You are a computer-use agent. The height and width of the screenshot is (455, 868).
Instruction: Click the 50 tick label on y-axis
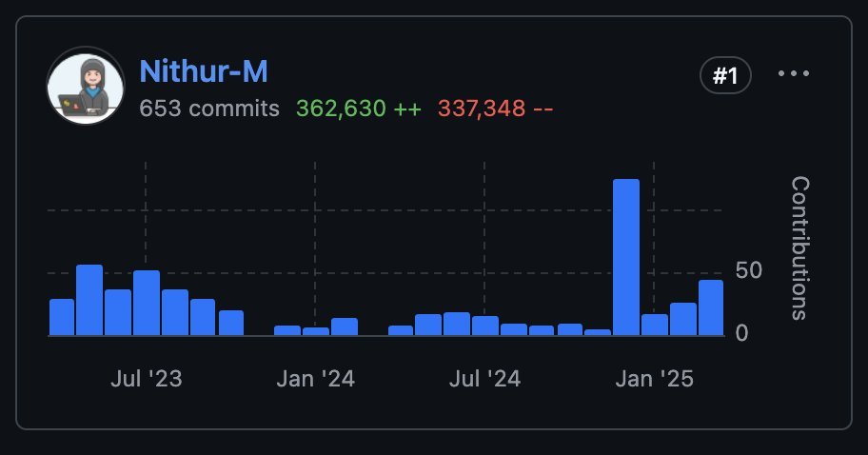pyautogui.click(x=749, y=271)
